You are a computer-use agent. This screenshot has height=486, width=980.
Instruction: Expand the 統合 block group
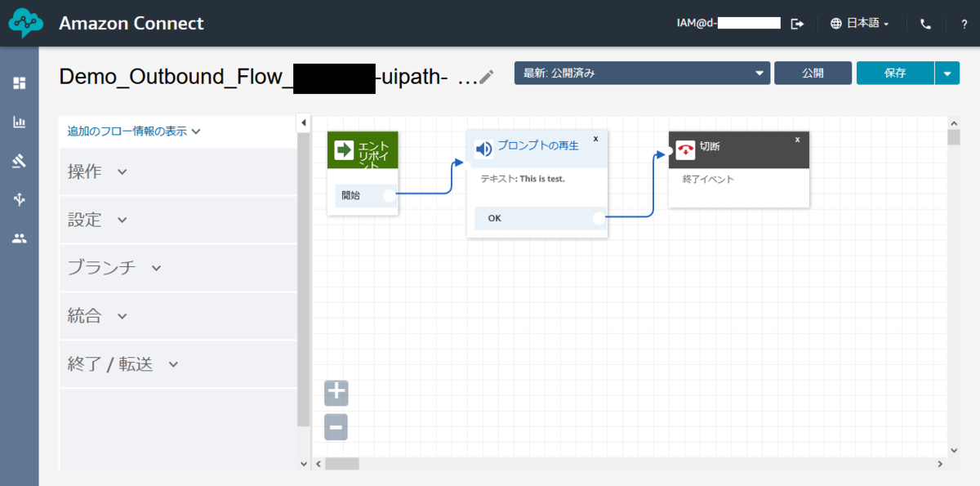pyautogui.click(x=179, y=315)
